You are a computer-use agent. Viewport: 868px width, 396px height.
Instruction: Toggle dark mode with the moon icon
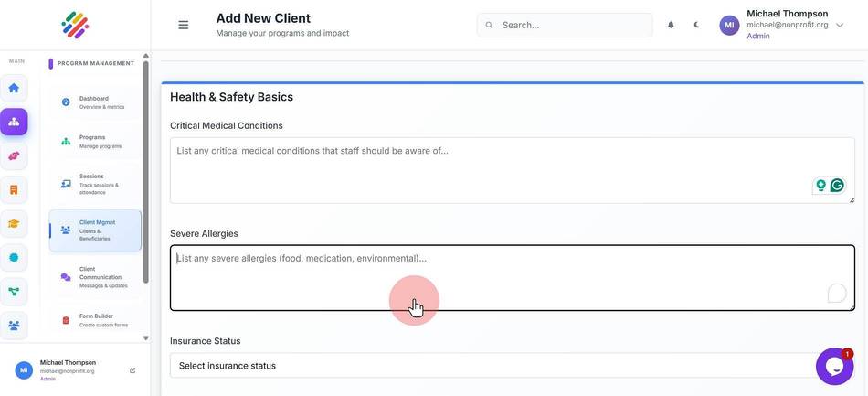tap(696, 25)
